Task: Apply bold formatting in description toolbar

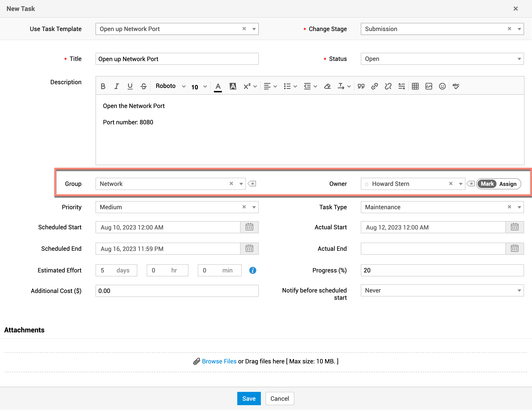Action: pyautogui.click(x=103, y=86)
